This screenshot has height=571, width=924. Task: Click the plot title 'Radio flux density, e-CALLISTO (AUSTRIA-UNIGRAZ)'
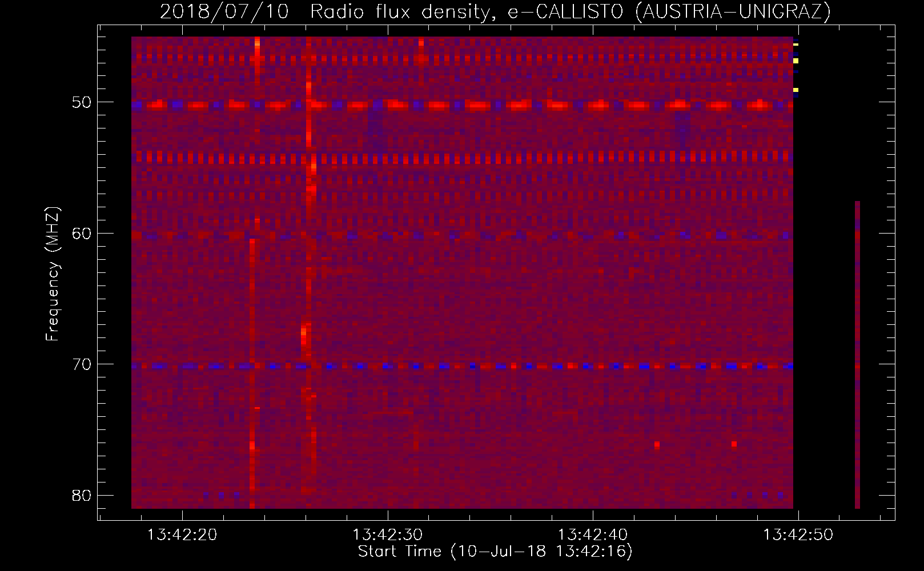(x=571, y=11)
